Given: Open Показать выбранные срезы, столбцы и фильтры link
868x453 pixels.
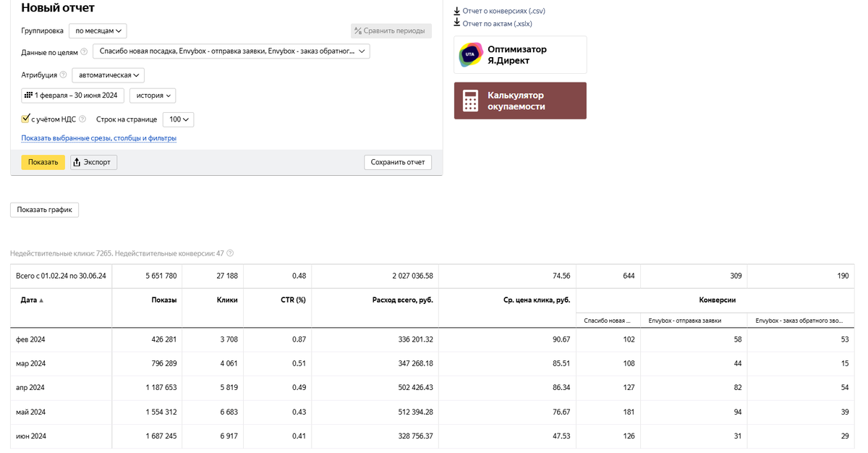Looking at the screenshot, I should pyautogui.click(x=99, y=138).
